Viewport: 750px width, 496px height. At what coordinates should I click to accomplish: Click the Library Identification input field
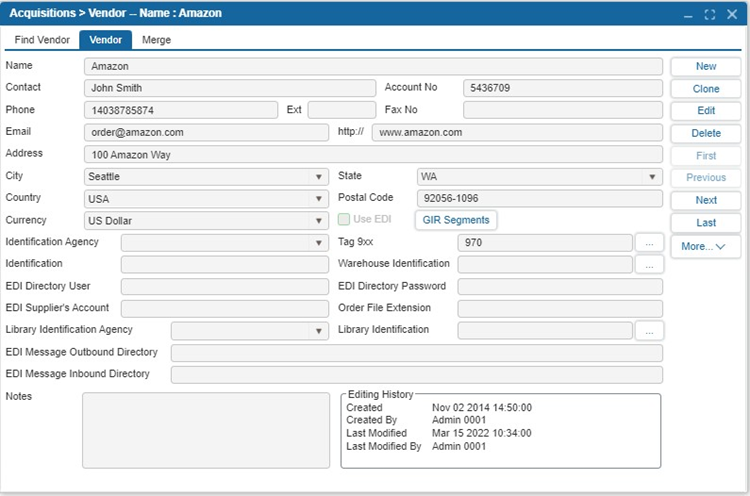545,331
